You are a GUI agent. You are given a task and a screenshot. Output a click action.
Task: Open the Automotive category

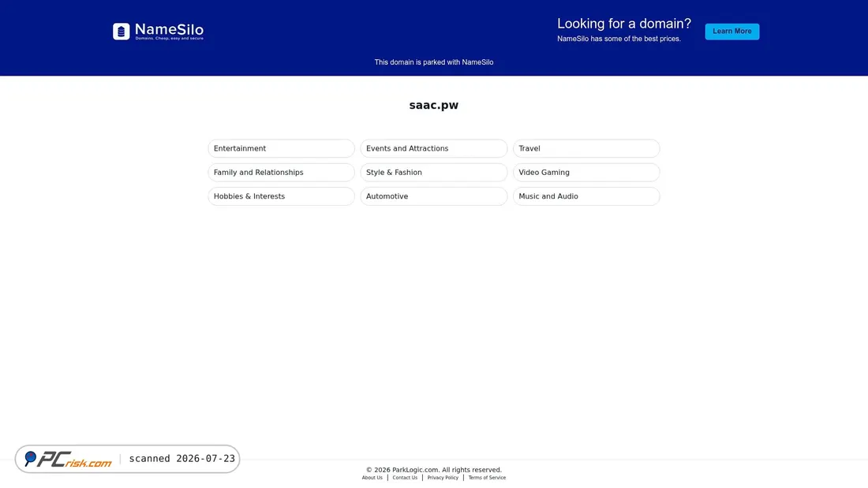click(433, 196)
